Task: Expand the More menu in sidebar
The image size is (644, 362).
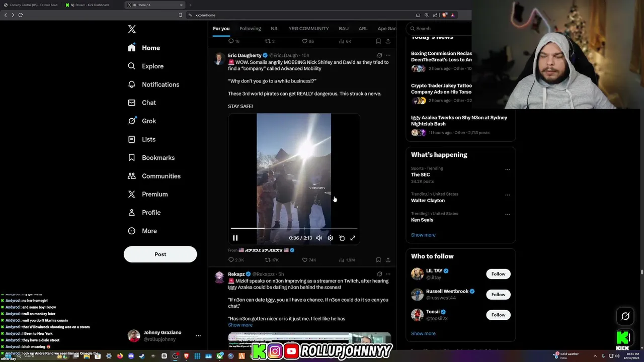Action: (x=142, y=231)
